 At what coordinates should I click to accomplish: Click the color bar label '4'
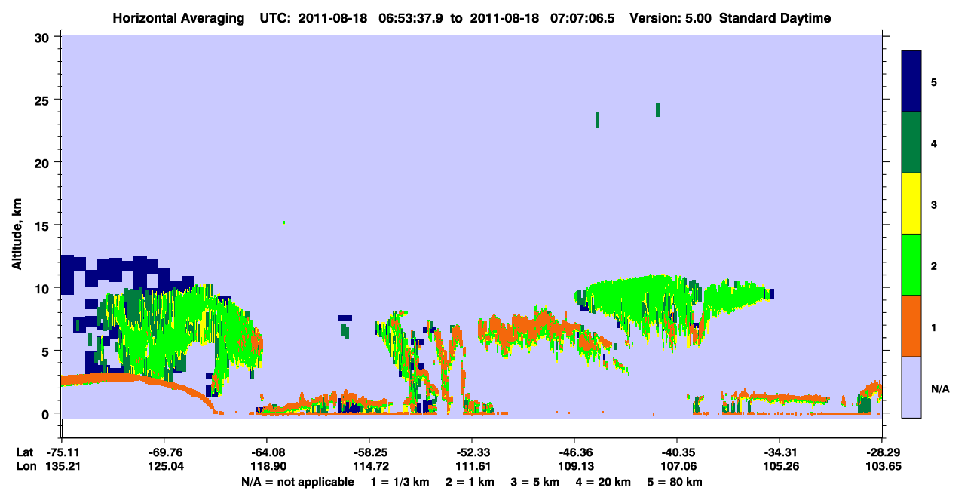(934, 143)
